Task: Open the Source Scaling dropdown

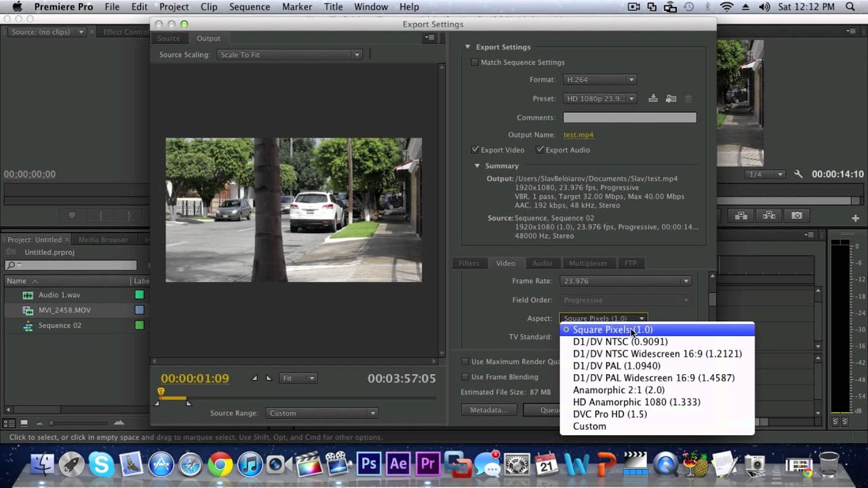Action: [290, 54]
